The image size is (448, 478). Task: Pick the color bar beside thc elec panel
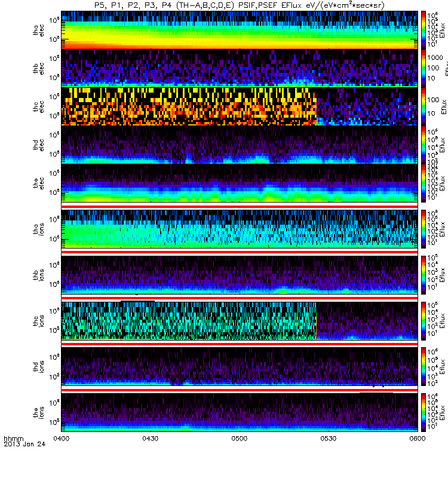tap(424, 106)
